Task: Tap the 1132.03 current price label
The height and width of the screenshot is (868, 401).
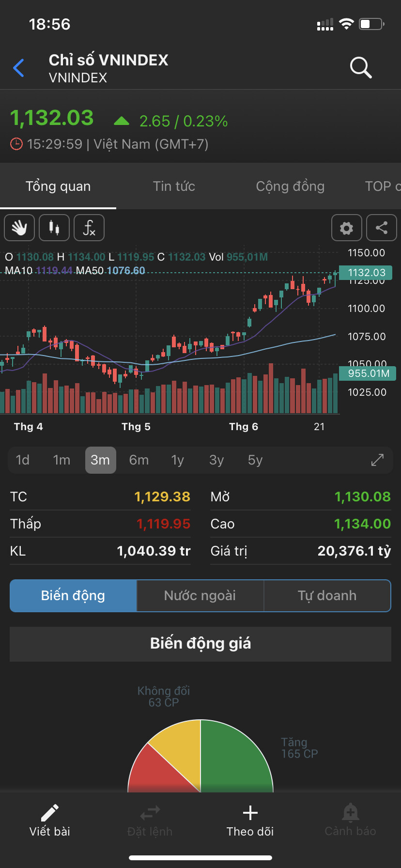Action: 366,273
